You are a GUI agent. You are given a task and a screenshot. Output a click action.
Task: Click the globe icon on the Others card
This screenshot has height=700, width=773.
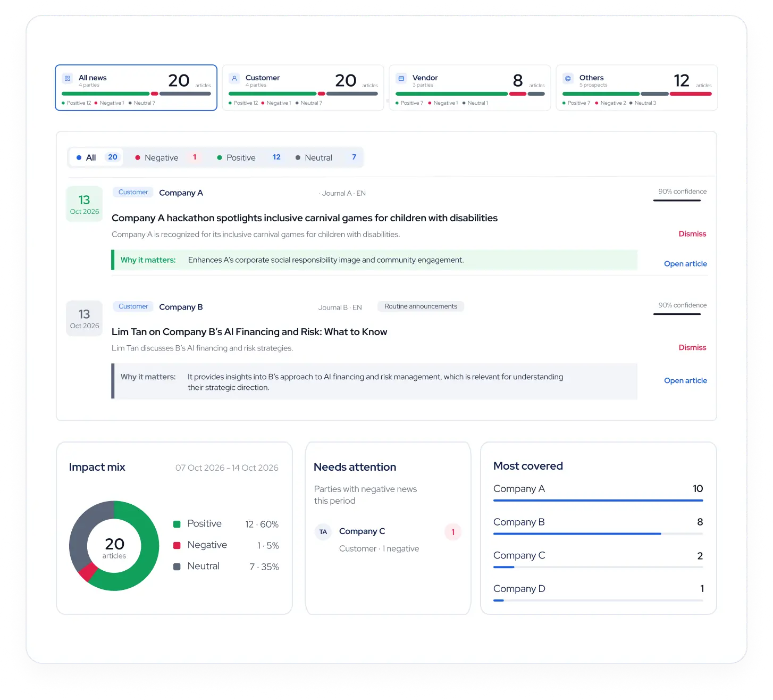[x=568, y=78]
